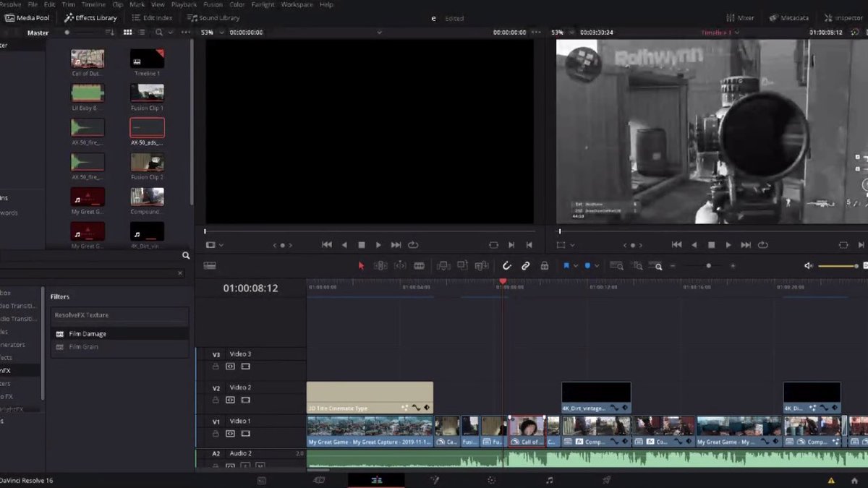Click the Custom Zoom icon
The width and height of the screenshot is (868, 488).
point(657,266)
